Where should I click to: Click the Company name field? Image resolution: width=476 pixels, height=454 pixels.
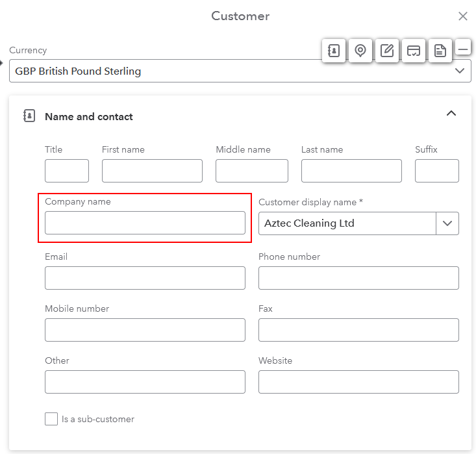145,223
